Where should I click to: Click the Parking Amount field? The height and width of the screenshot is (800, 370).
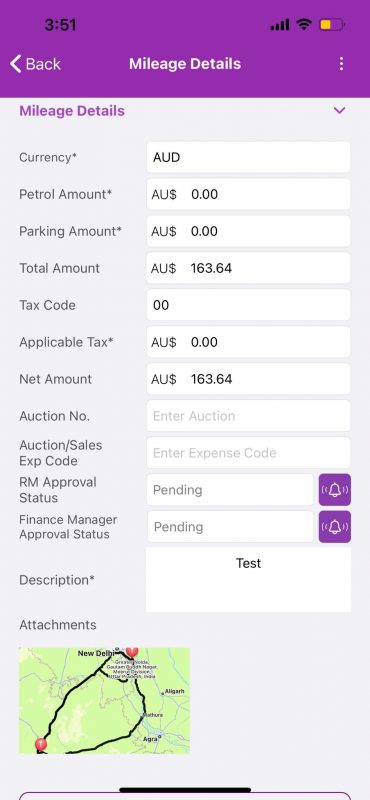(249, 231)
